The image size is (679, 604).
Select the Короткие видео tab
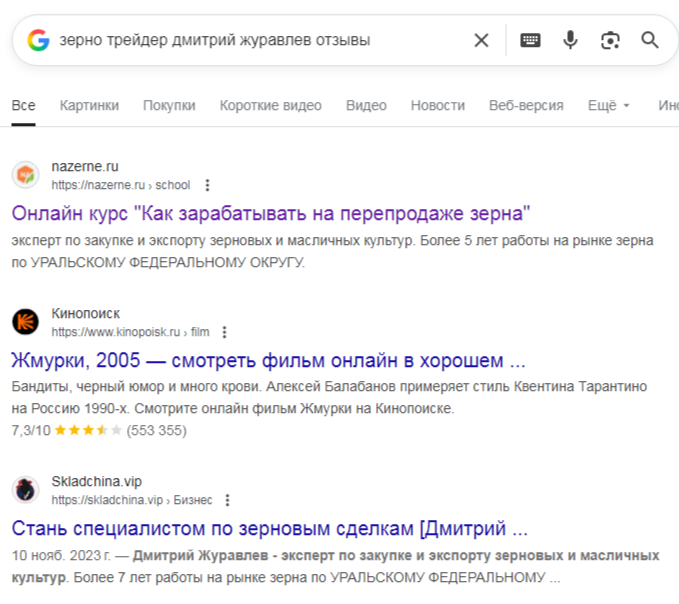[270, 105]
